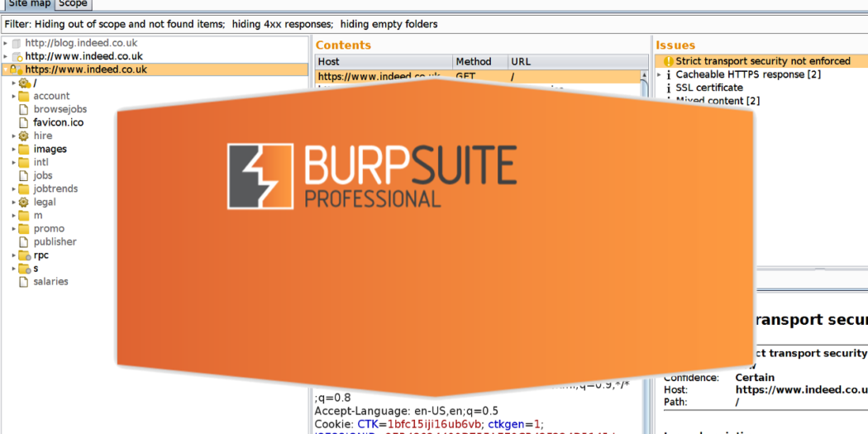Select the GET / row in Contents

pos(477,76)
